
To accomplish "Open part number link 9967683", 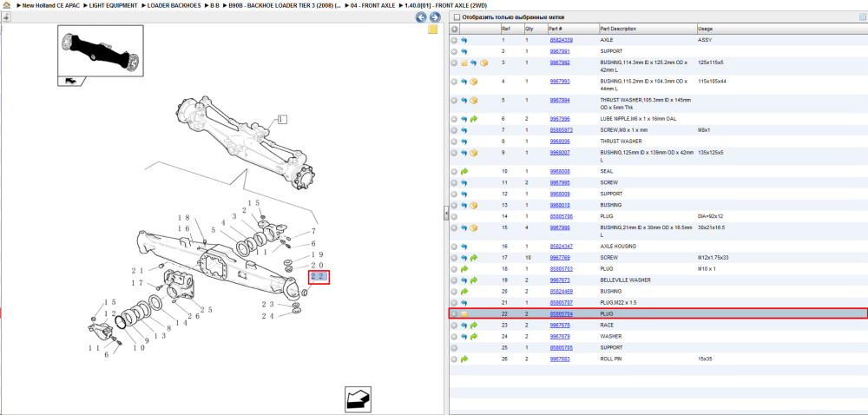I will point(560,359).
